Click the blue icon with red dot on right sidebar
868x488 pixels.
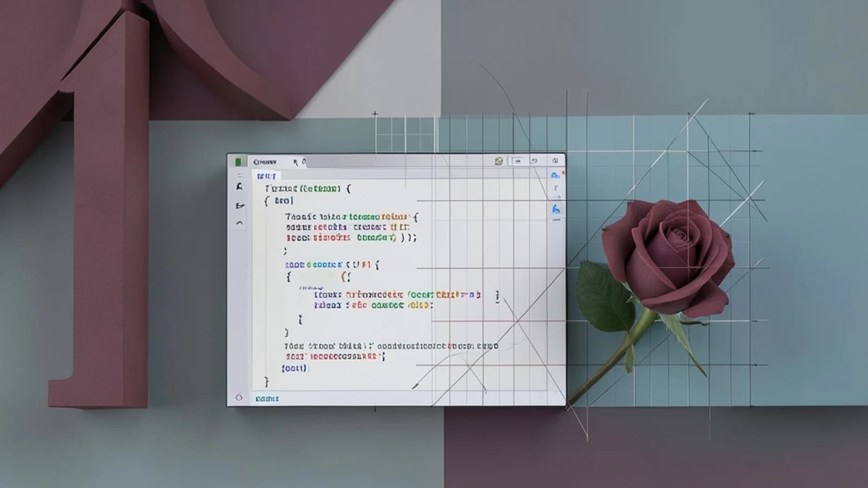coord(555,175)
